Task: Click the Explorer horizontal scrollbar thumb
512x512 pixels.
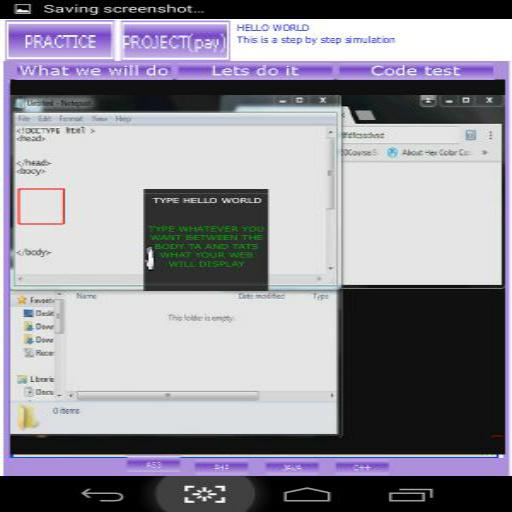Action: click(168, 396)
